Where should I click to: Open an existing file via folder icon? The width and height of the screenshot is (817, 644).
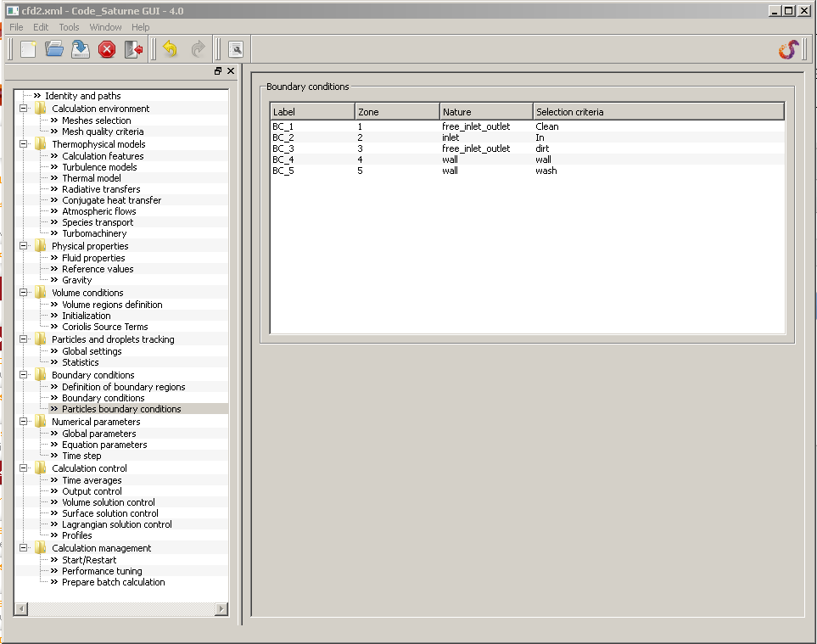[54, 49]
